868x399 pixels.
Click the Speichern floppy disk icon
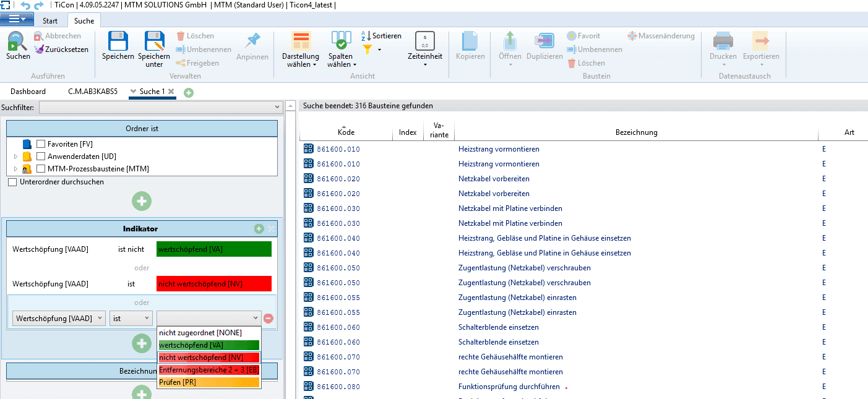[x=118, y=42]
